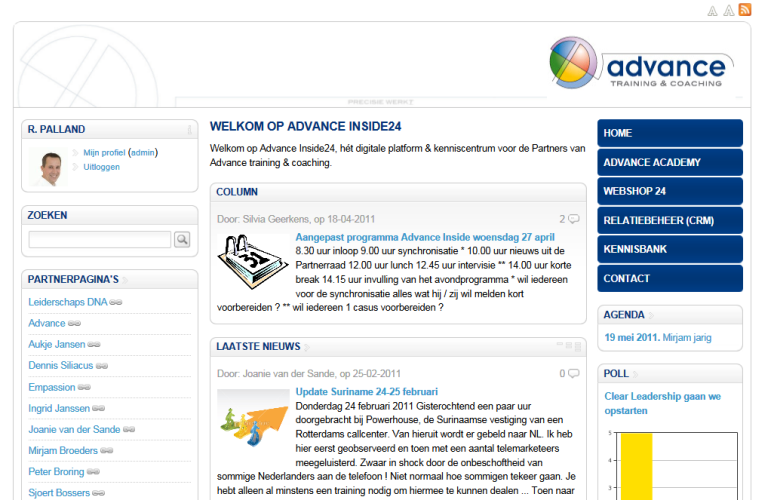This screenshot has width=765, height=500.
Task: Open agenda item 19 mei 2011 Mirjam jarig
Action: [658, 338]
